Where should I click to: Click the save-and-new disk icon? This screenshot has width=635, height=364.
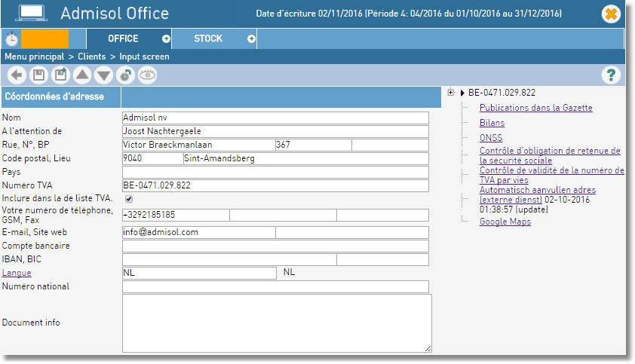point(60,75)
